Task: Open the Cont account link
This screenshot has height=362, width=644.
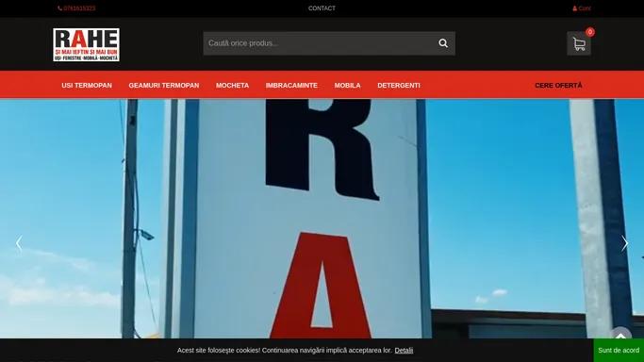Action: [582, 8]
